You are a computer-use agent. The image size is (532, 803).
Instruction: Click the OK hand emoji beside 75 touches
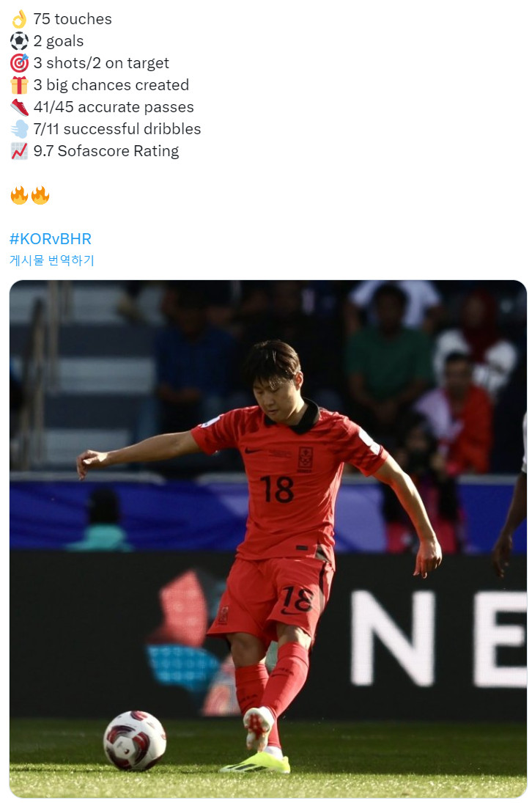point(20,19)
